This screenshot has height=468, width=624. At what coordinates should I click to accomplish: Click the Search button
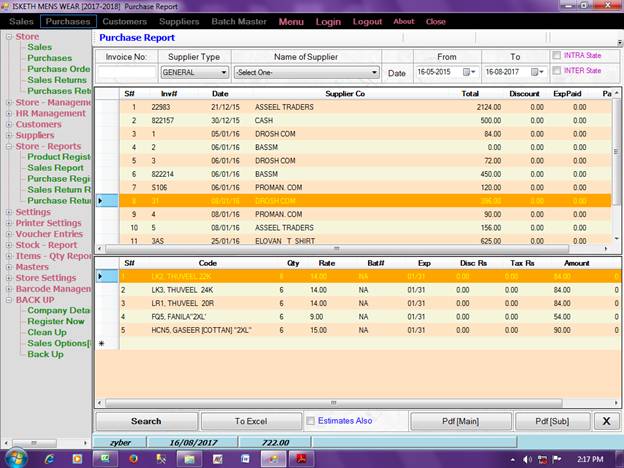click(146, 421)
